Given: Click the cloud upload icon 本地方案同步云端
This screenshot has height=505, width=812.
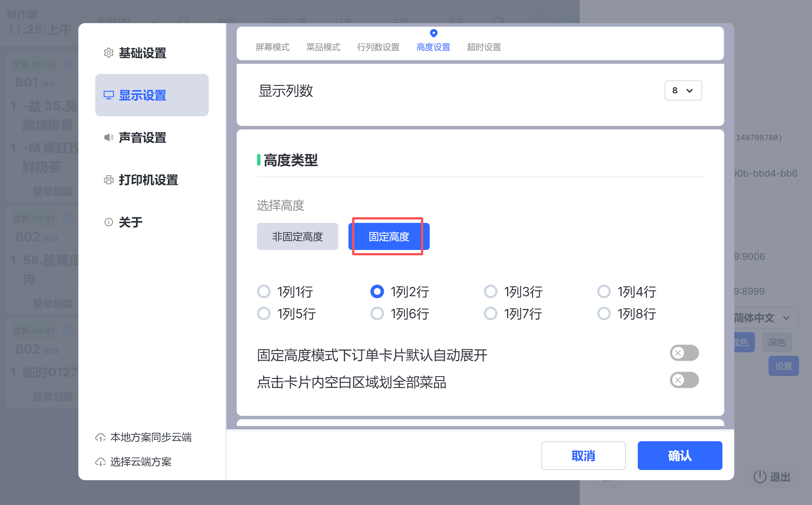Looking at the screenshot, I should click(100, 437).
